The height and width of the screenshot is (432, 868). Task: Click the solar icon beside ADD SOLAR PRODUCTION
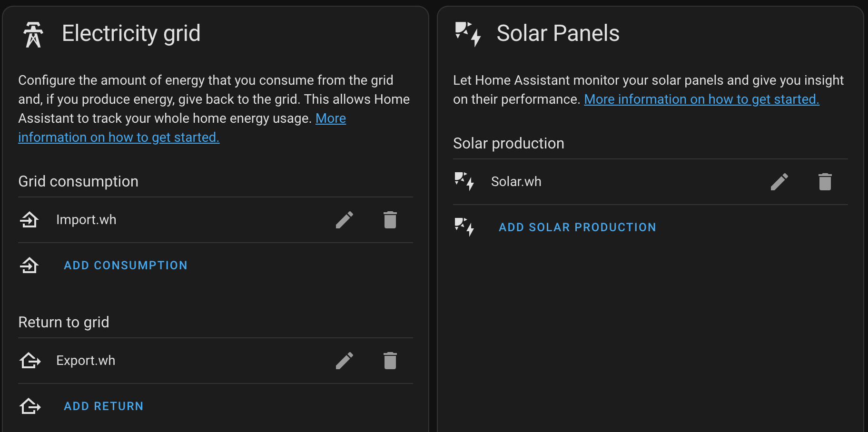pos(464,227)
